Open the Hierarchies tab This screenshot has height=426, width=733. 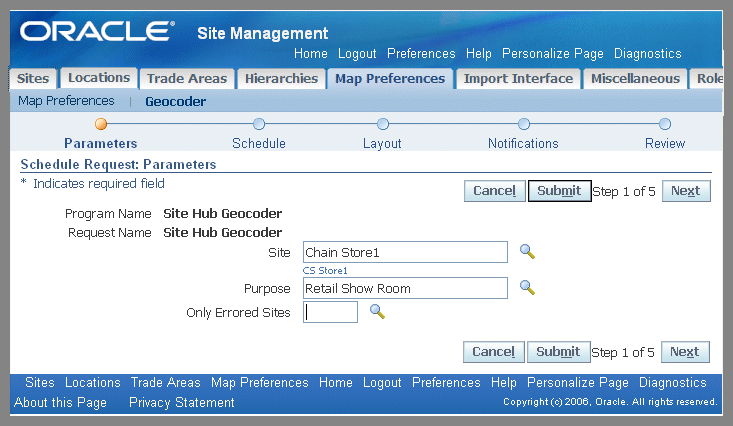pos(281,78)
